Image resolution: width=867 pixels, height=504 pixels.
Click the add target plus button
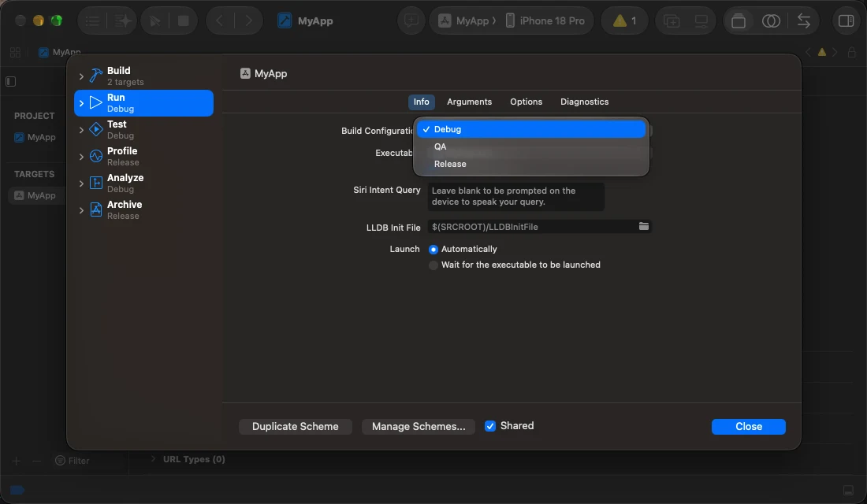click(16, 461)
